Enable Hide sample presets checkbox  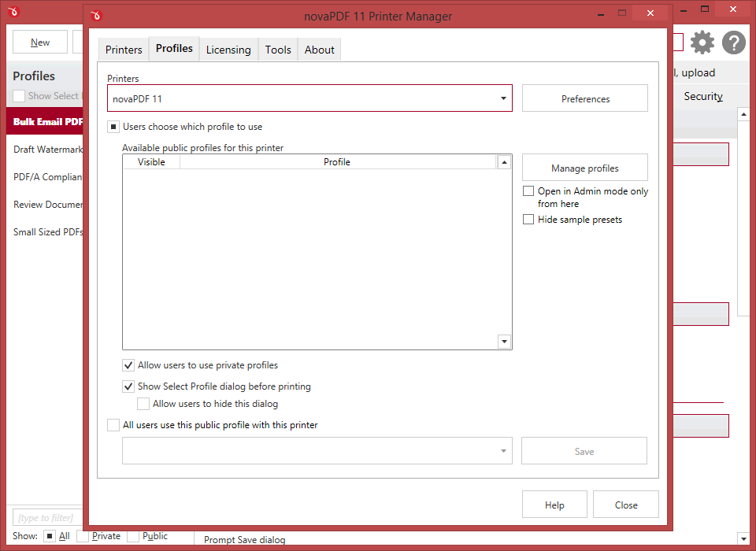pyautogui.click(x=528, y=220)
